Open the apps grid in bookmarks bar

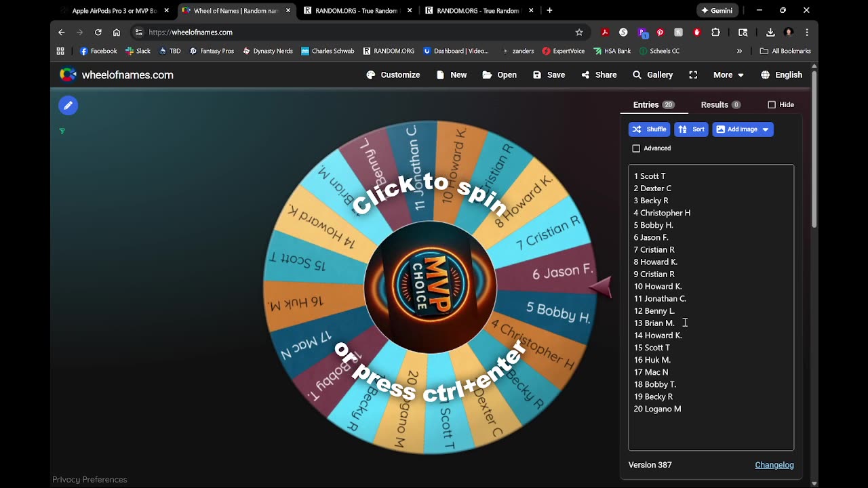click(60, 51)
